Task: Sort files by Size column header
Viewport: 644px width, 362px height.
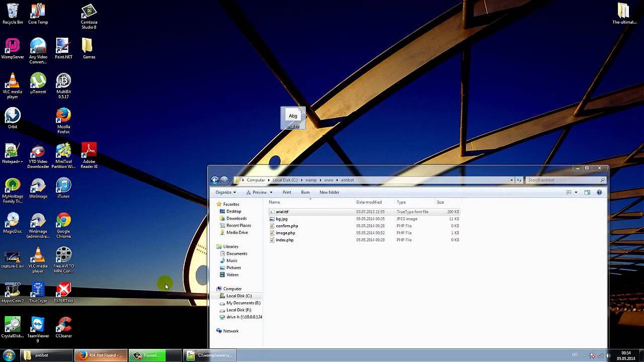Action: point(448,202)
